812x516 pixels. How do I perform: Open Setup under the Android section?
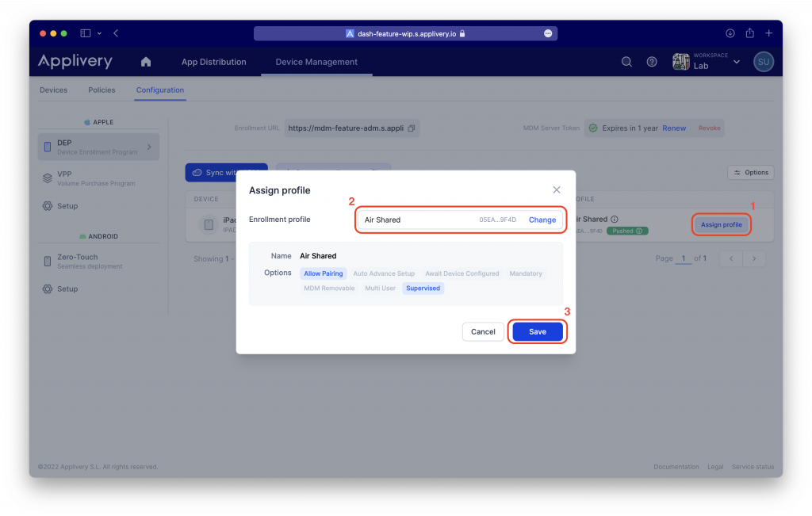point(67,289)
